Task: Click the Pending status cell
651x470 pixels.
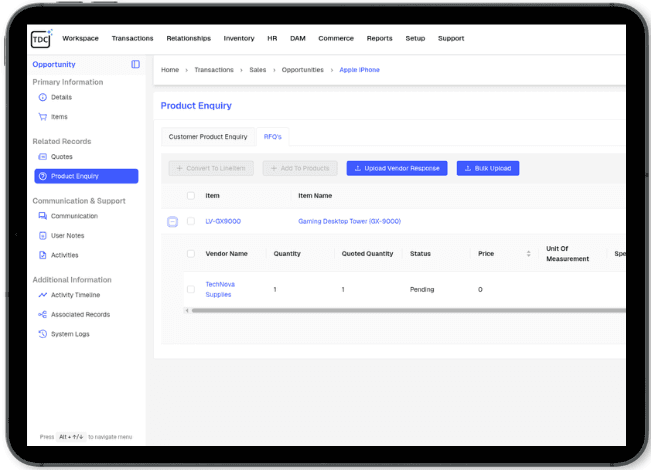Action: pyautogui.click(x=422, y=289)
